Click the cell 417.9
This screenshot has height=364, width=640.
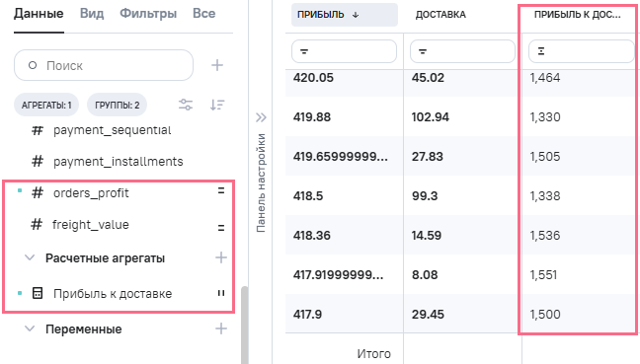coord(307,315)
